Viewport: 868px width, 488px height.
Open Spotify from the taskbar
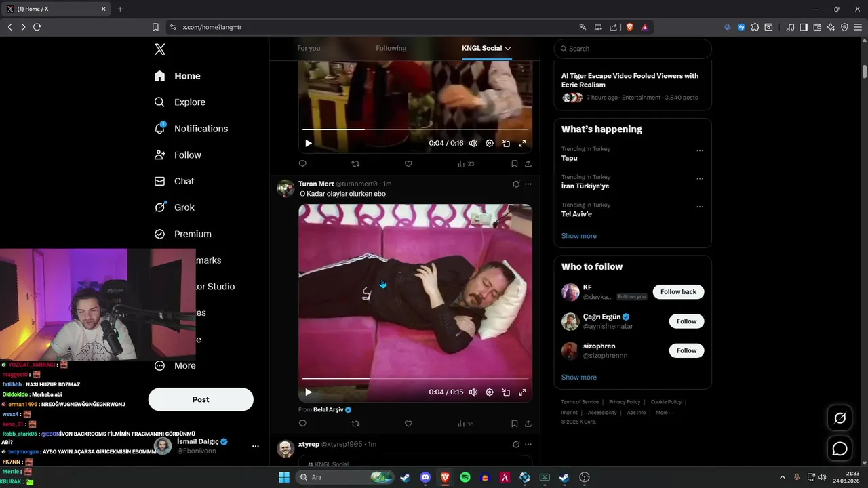click(465, 477)
